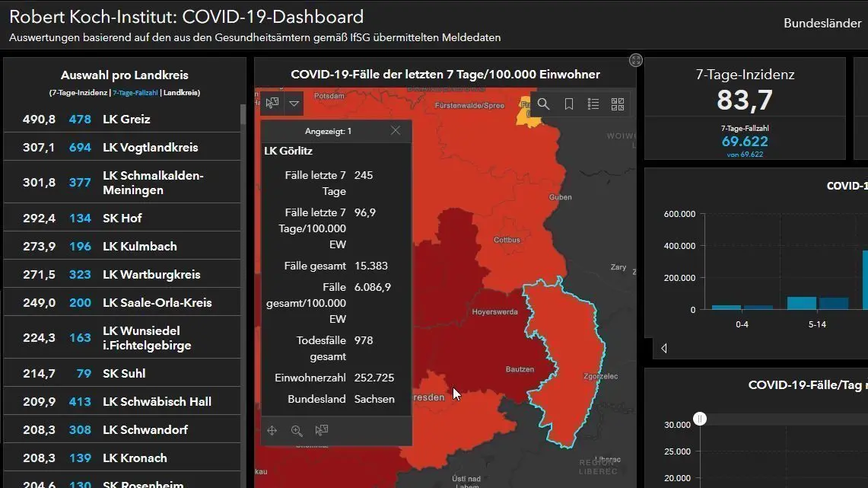Switch to the Bundesländer tab
This screenshot has height=488, width=868.
[822, 24]
